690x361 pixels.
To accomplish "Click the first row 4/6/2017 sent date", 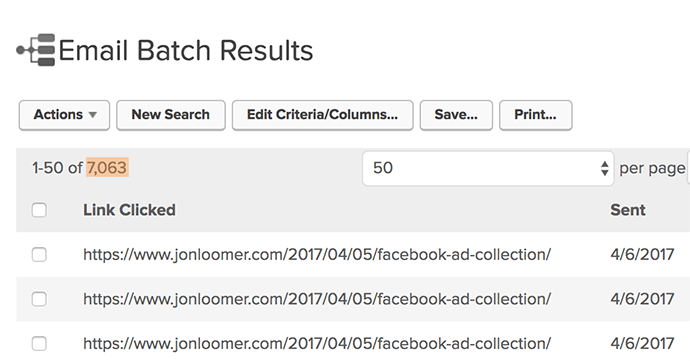I will pos(642,254).
